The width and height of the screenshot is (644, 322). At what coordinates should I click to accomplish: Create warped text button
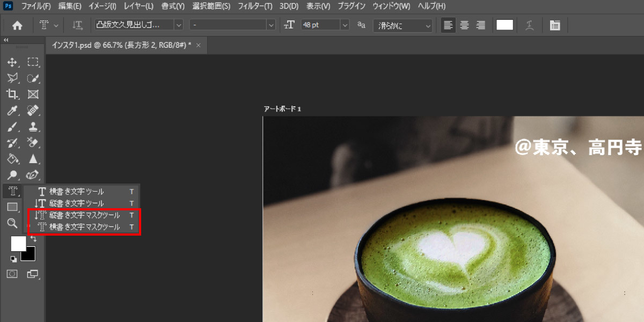530,25
